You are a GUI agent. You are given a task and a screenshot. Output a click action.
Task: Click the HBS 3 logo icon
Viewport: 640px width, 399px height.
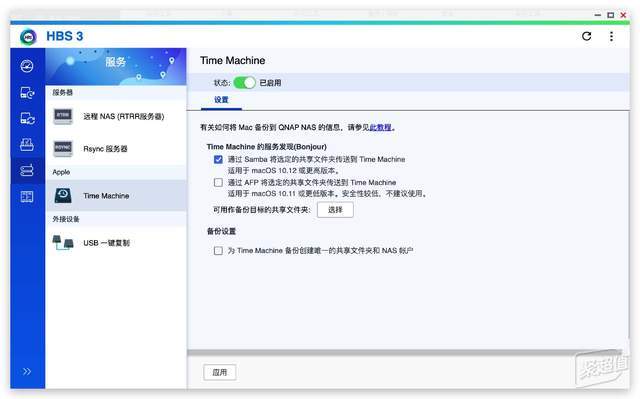pyautogui.click(x=28, y=37)
